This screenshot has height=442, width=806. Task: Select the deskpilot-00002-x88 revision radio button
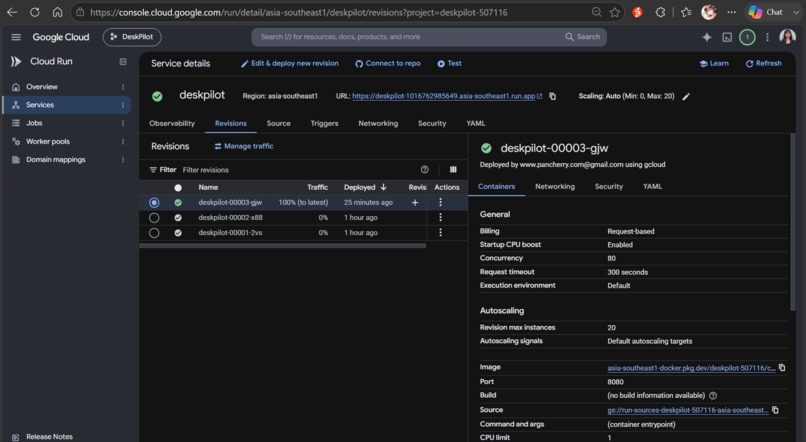point(154,217)
